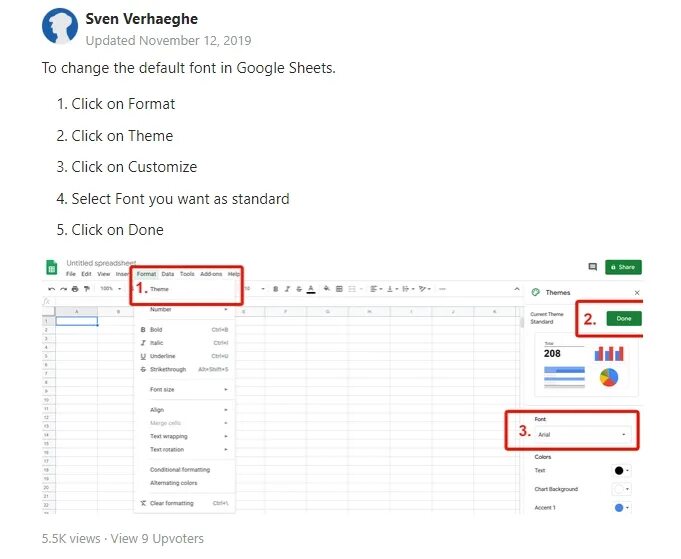Open the Add-ons menu
Screen dimensions: 681x559
tap(211, 274)
